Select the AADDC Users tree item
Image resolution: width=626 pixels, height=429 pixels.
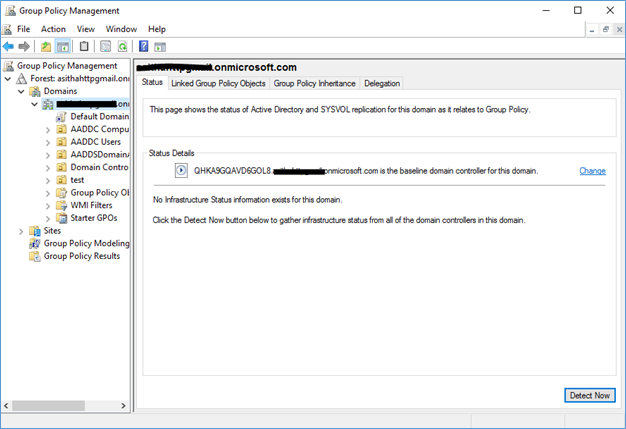click(95, 142)
